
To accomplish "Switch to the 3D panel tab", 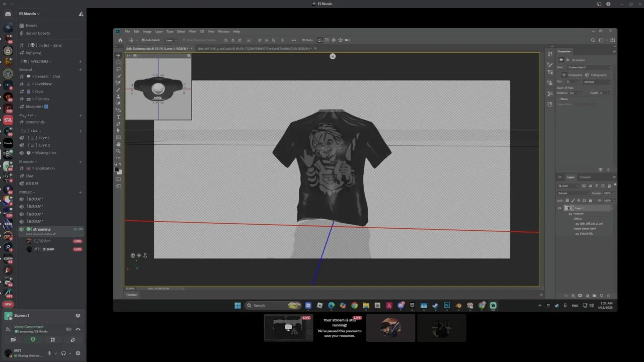I will pyautogui.click(x=559, y=177).
